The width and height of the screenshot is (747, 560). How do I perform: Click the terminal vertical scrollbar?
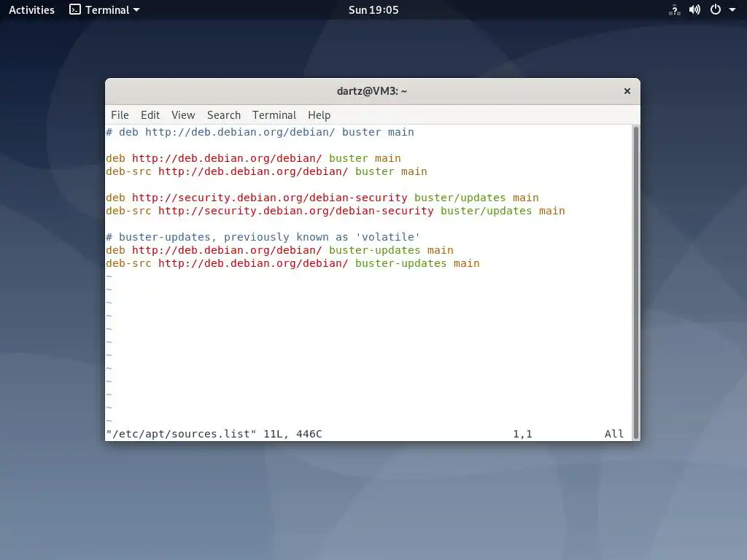click(635, 283)
